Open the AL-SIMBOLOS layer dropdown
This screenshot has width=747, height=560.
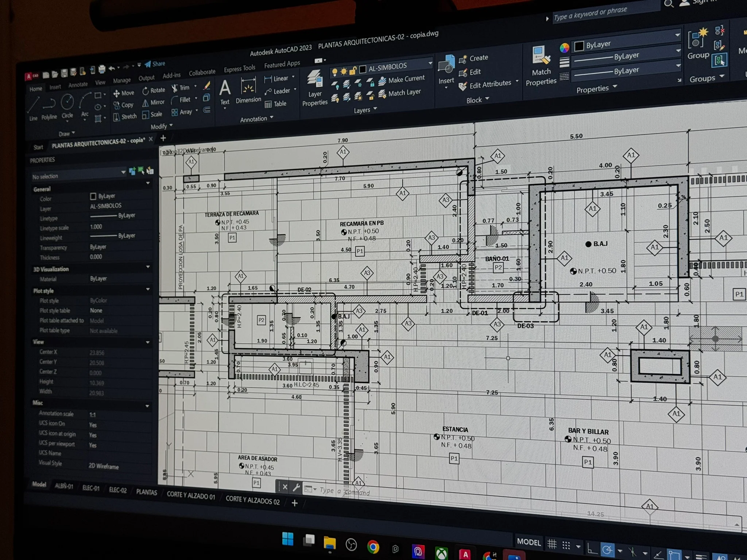(x=381, y=68)
